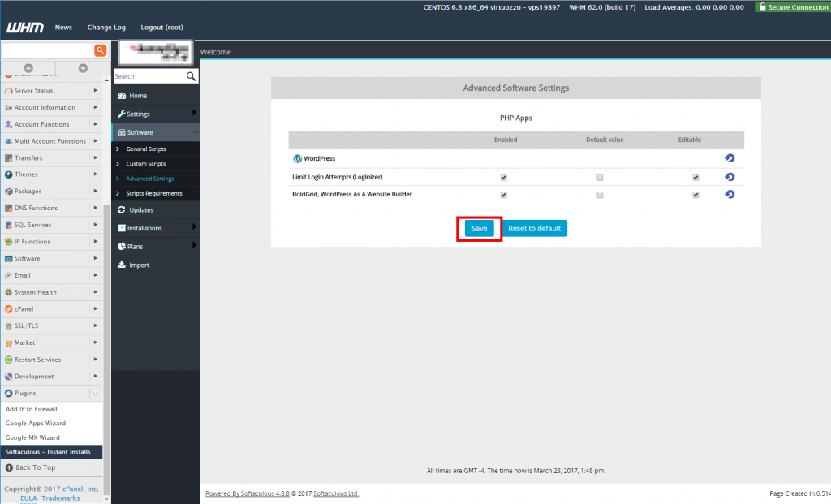Screen dimensions: 831x504
Task: Expand Account Functions arrow in sidebar
Action: pos(96,124)
